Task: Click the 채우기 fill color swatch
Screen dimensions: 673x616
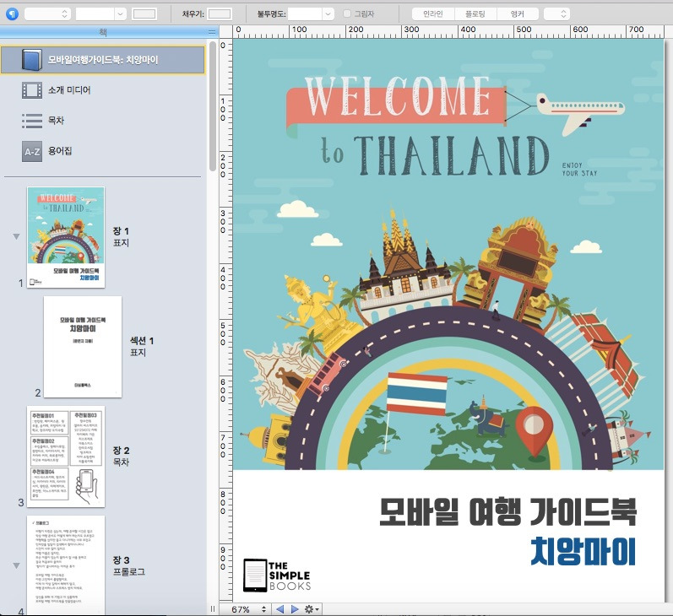Action: click(220, 14)
